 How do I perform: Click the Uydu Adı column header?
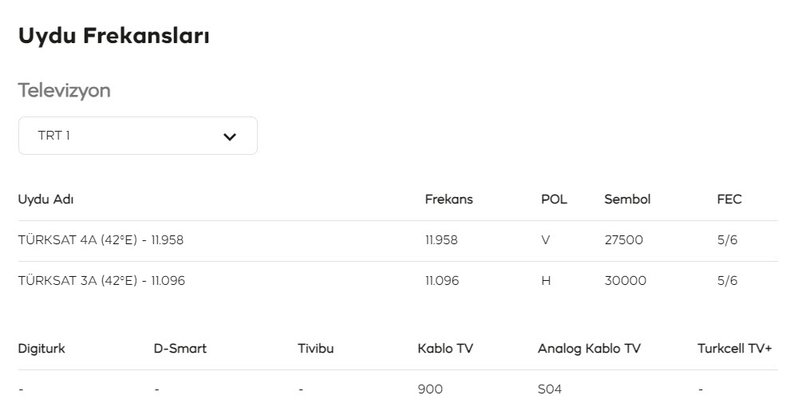[x=46, y=199]
